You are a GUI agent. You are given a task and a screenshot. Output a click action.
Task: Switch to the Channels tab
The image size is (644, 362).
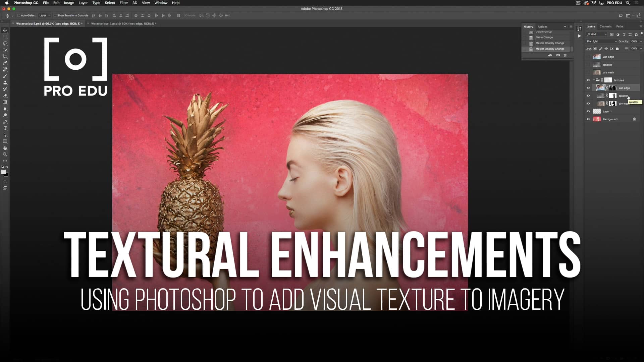tap(605, 26)
